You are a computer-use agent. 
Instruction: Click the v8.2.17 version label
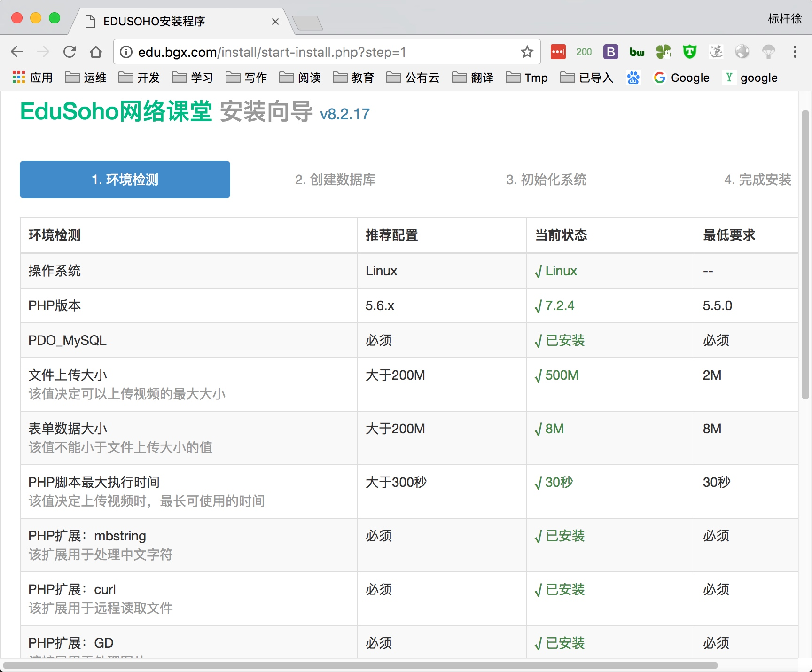[345, 114]
